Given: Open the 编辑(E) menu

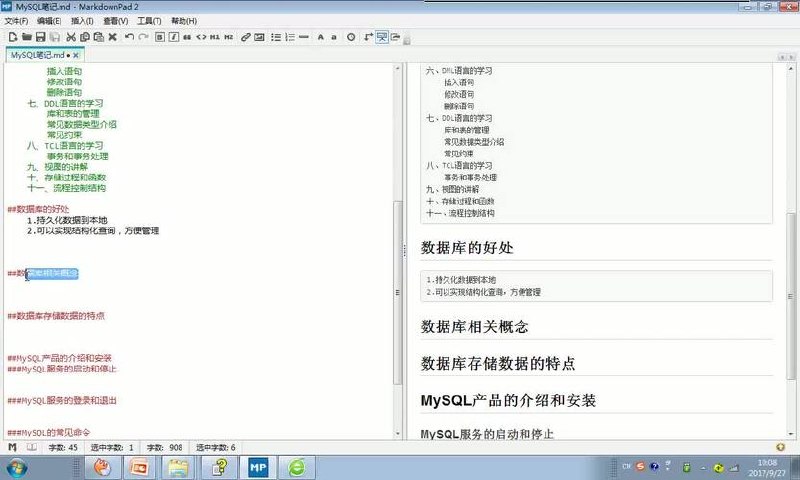Looking at the screenshot, I should (x=49, y=21).
